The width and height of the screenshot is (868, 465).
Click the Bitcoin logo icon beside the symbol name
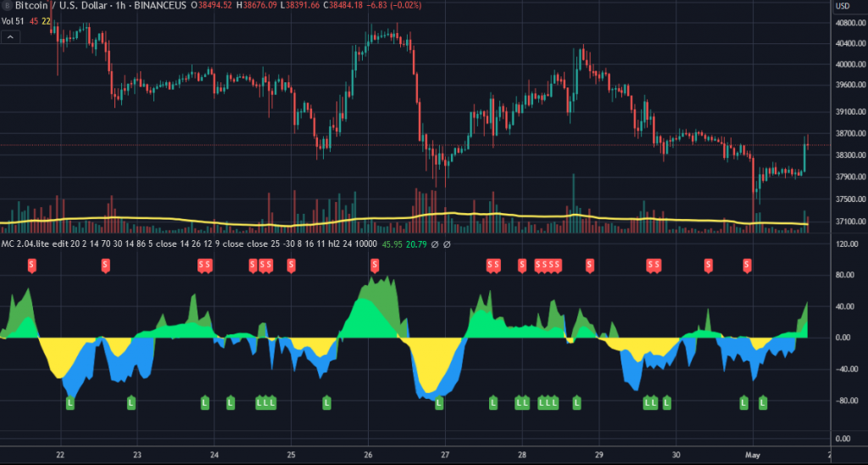[8, 6]
